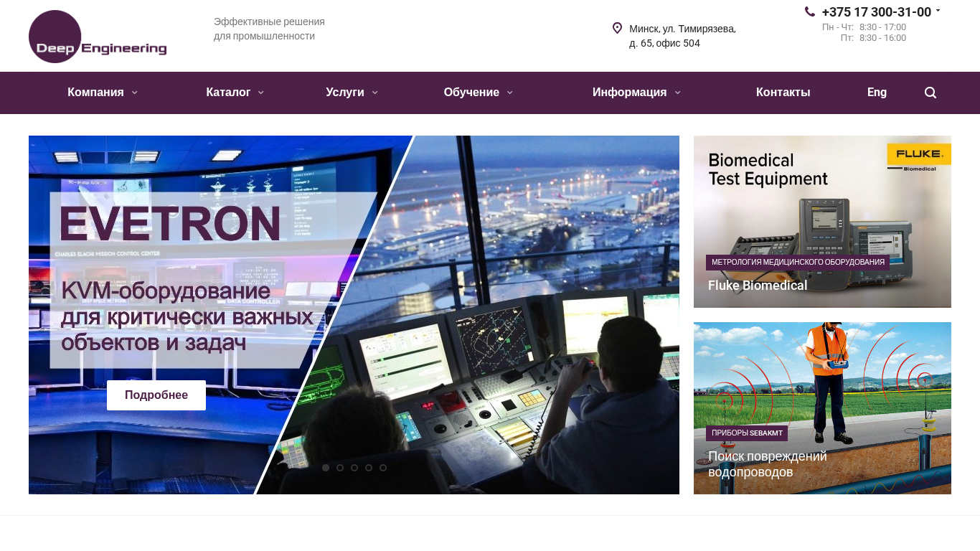This screenshot has width=980, height=551.
Task: Expand the Компания menu chevron
Action: (135, 93)
